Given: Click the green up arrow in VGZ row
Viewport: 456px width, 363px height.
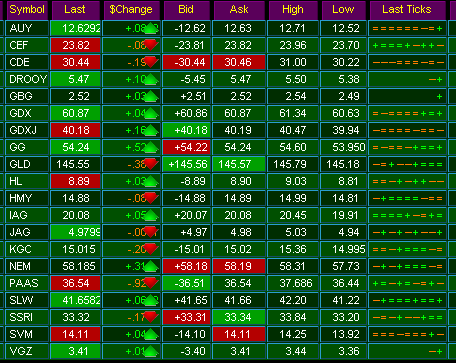Looking at the screenshot, I should pyautogui.click(x=151, y=351).
